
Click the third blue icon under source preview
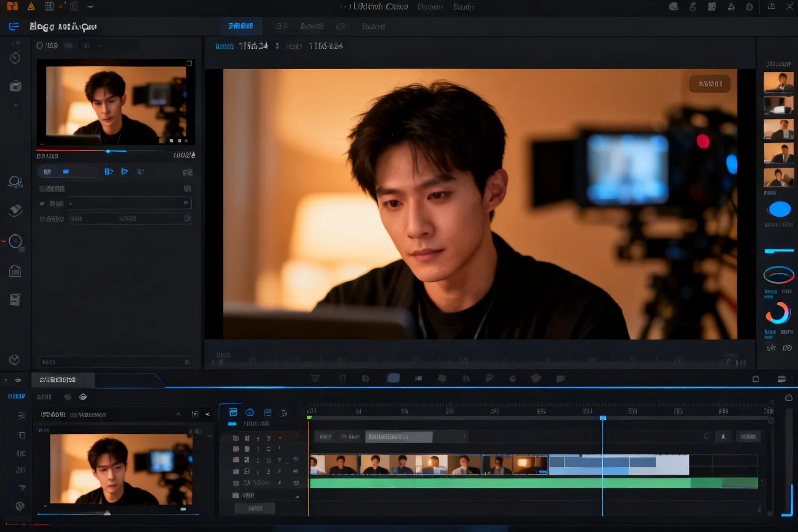[x=140, y=171]
